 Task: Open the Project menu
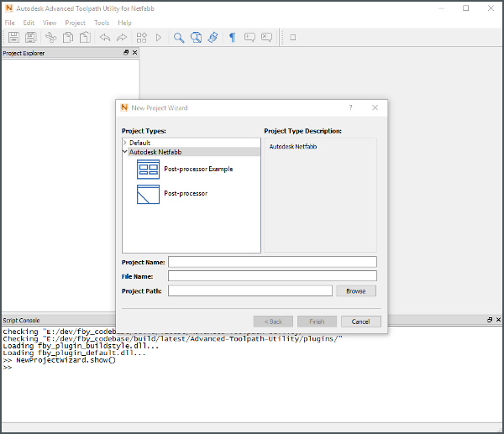coord(76,23)
